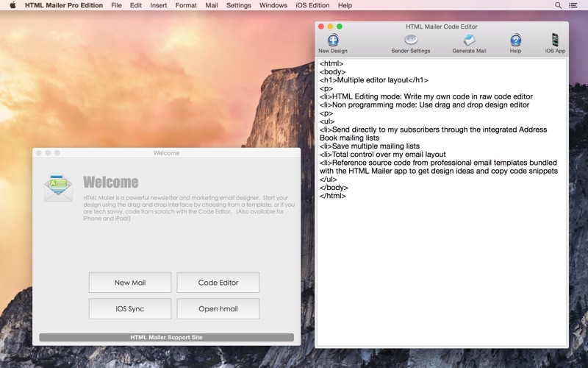Click the New Mail button

130,283
